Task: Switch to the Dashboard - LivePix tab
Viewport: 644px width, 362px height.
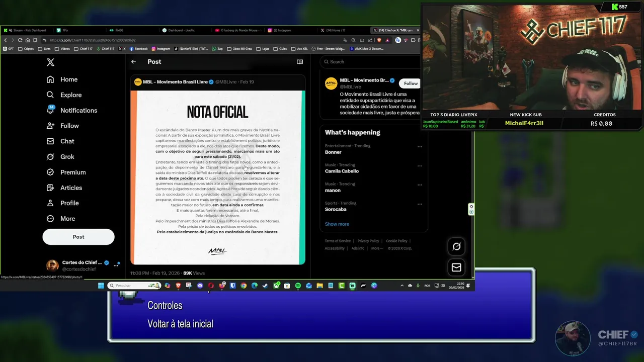Action: pos(184,30)
